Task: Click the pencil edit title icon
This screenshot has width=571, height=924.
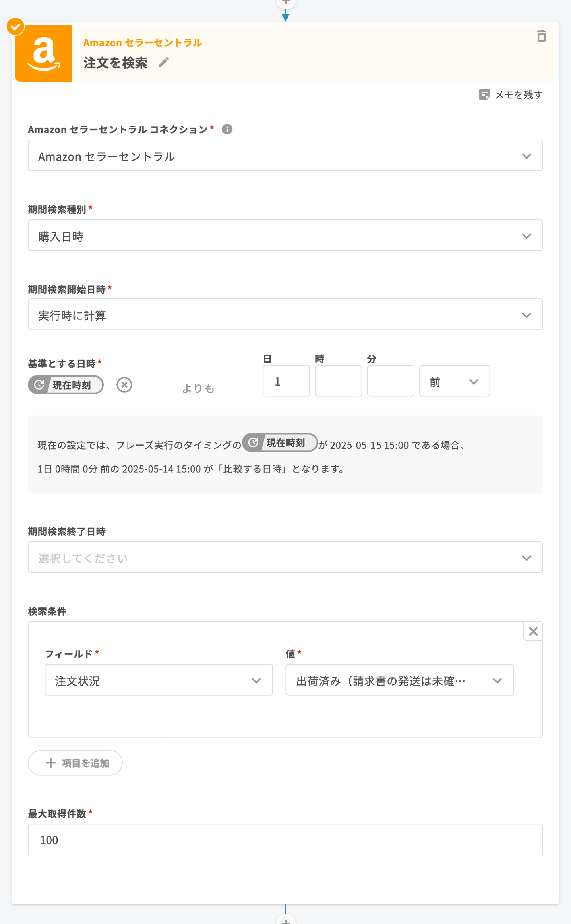Action: point(163,62)
